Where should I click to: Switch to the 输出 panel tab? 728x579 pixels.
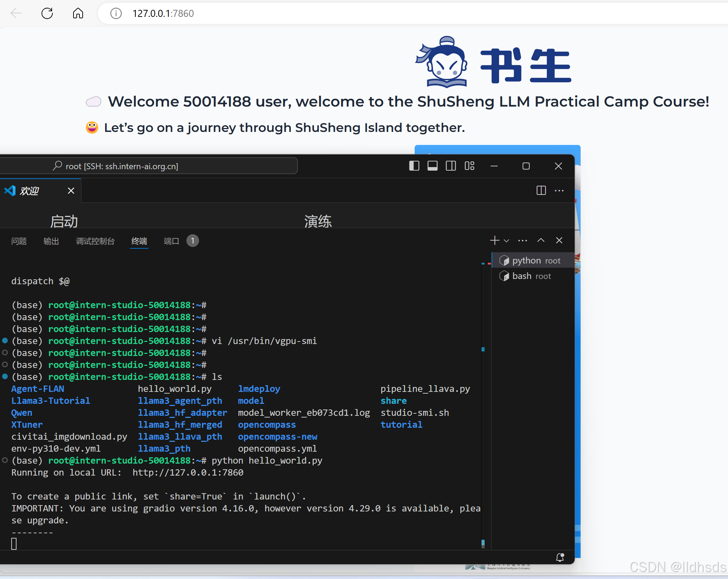pyautogui.click(x=51, y=241)
